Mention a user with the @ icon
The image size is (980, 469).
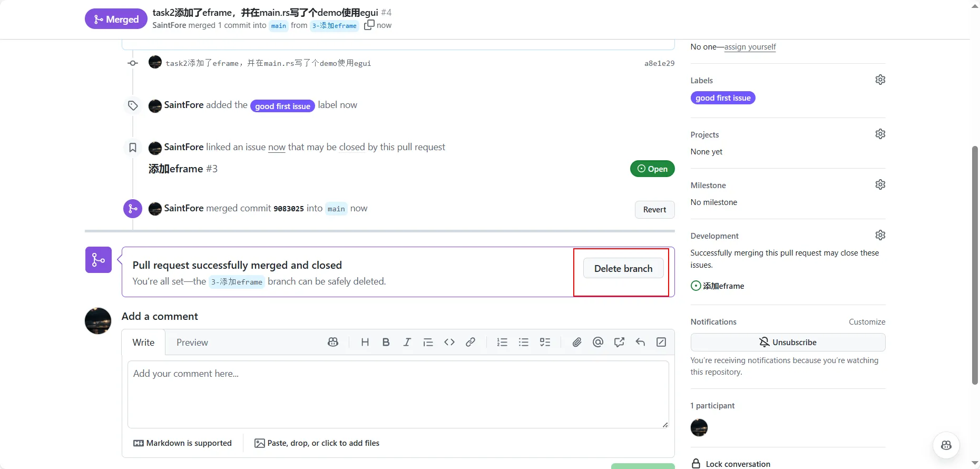(x=598, y=343)
